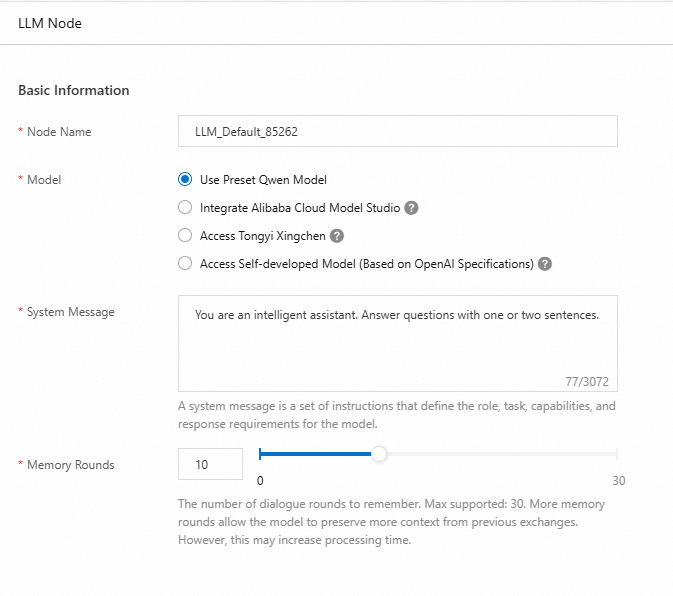The width and height of the screenshot is (673, 596).
Task: Click the LLM Node panel title
Action: pyautogui.click(x=50, y=23)
